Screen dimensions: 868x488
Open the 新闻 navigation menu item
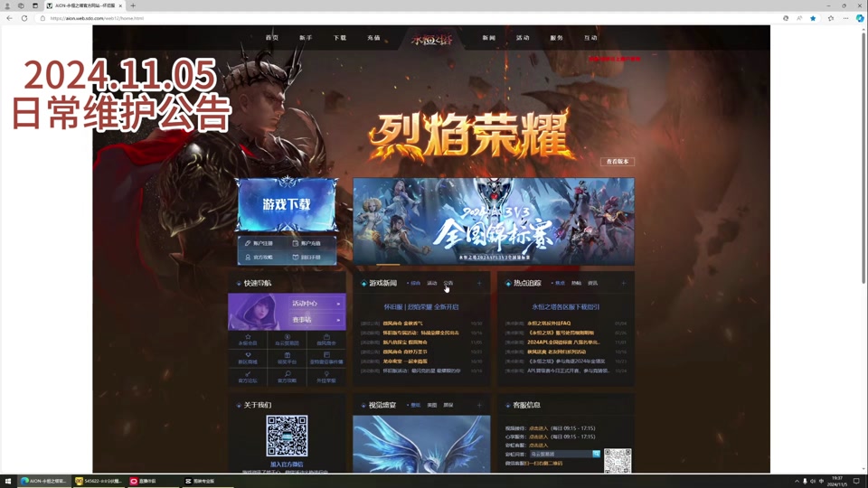point(489,38)
